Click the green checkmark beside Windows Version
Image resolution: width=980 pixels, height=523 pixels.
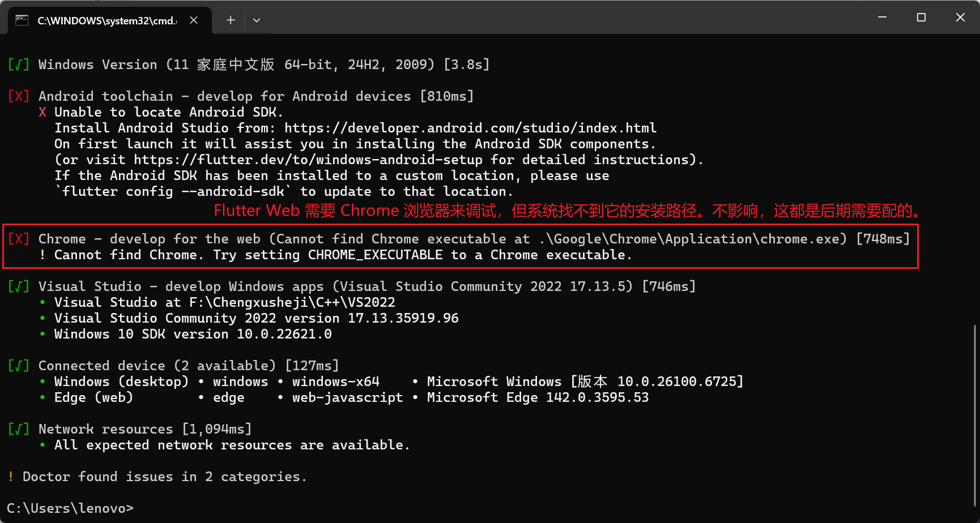pyautogui.click(x=19, y=64)
